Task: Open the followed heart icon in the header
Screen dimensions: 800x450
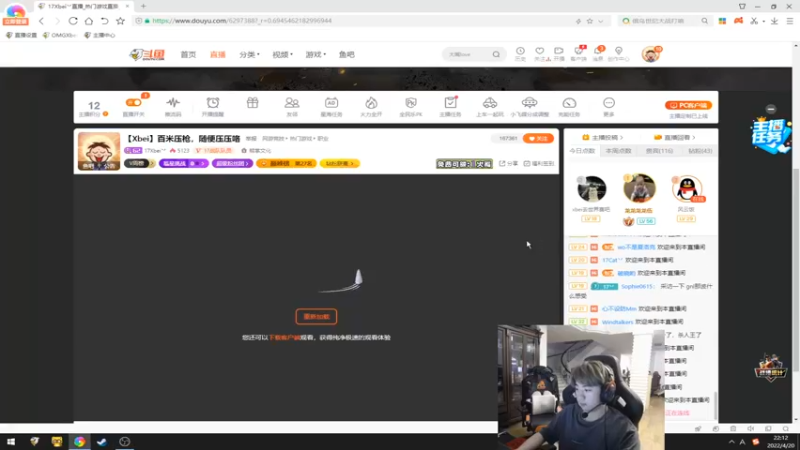Action: [540, 53]
